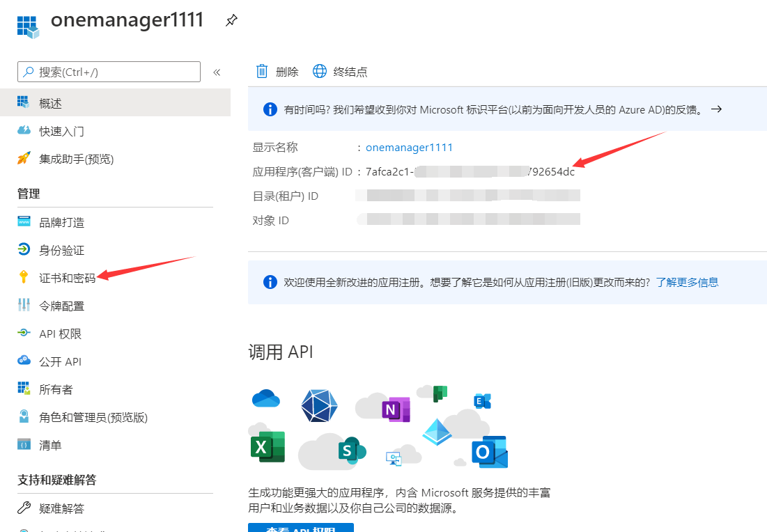Click the key icon for 证书和密码
Image resolution: width=767 pixels, height=532 pixels.
(x=24, y=278)
